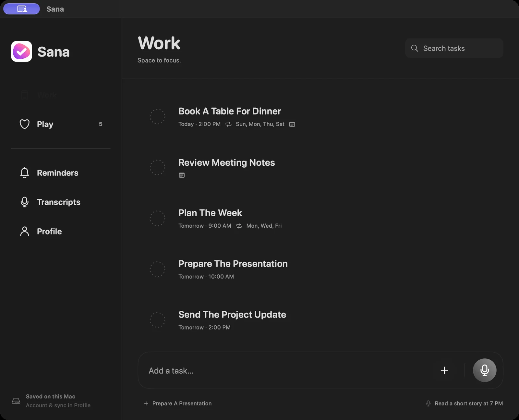Screen dimensions: 519x420
Task: Open the Reminders section
Action: click(61, 173)
